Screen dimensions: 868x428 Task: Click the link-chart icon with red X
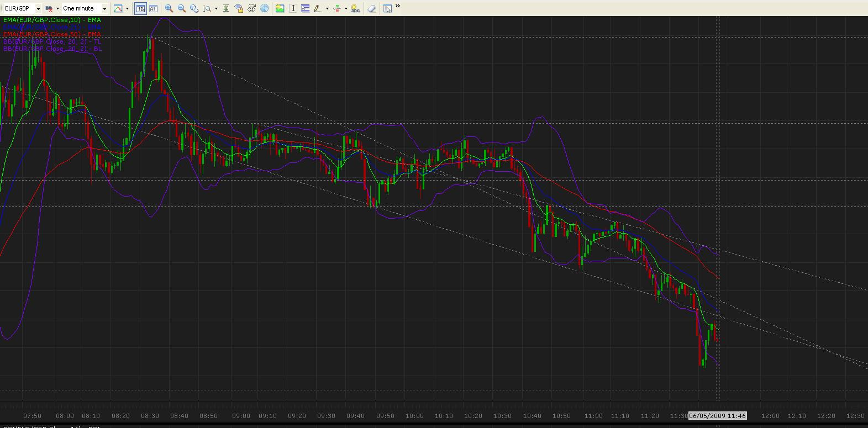tap(49, 8)
